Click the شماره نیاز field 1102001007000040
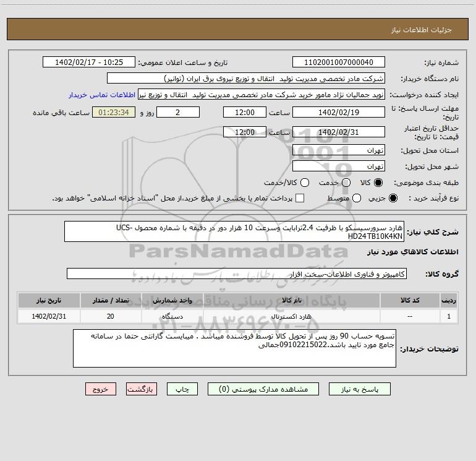Viewport: 476px width, 461px height. pos(339,62)
